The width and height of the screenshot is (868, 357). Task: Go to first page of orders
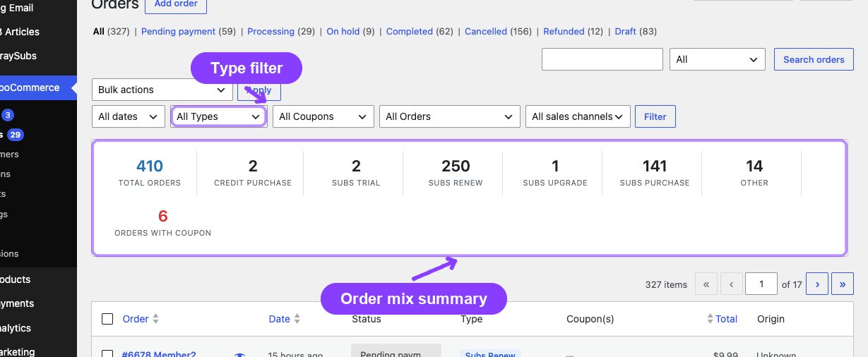pyautogui.click(x=706, y=284)
